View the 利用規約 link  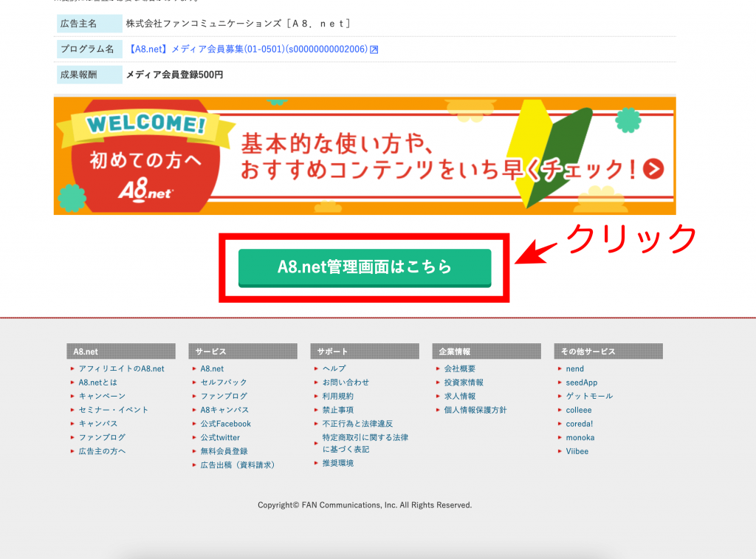[337, 396]
